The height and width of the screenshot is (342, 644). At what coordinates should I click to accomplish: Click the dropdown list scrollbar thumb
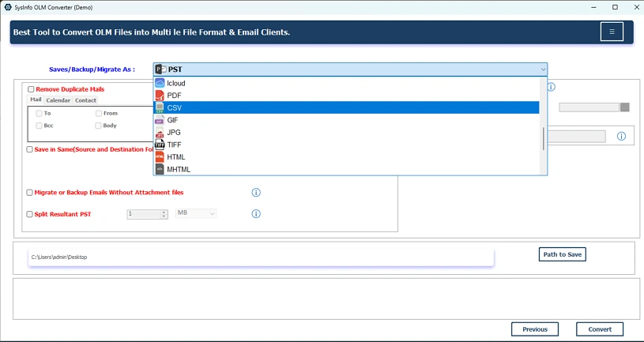click(544, 139)
